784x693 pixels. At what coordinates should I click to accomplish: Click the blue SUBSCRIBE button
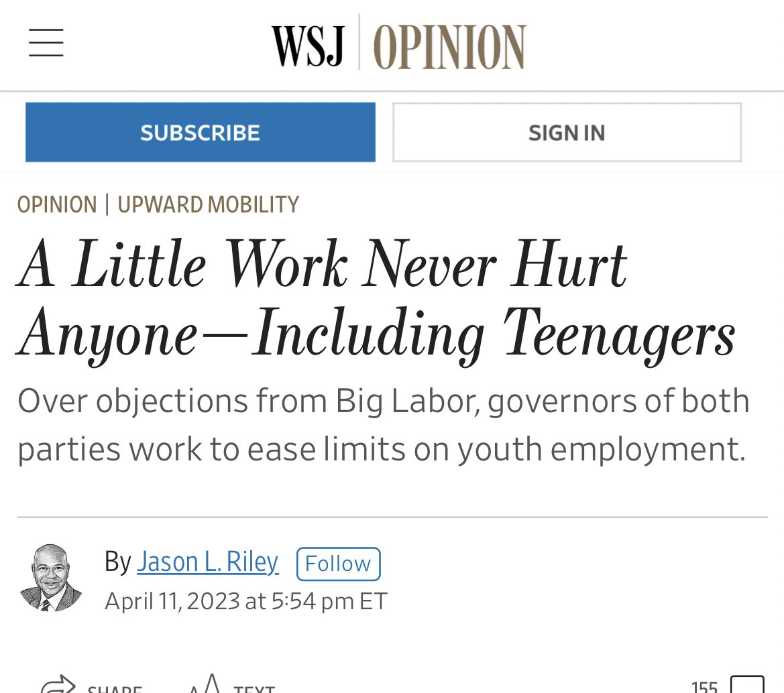point(201,133)
